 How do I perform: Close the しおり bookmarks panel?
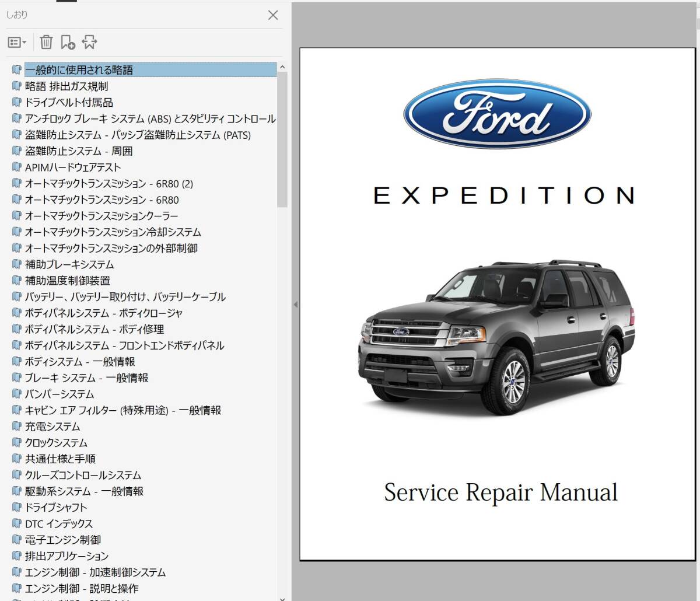pyautogui.click(x=272, y=15)
